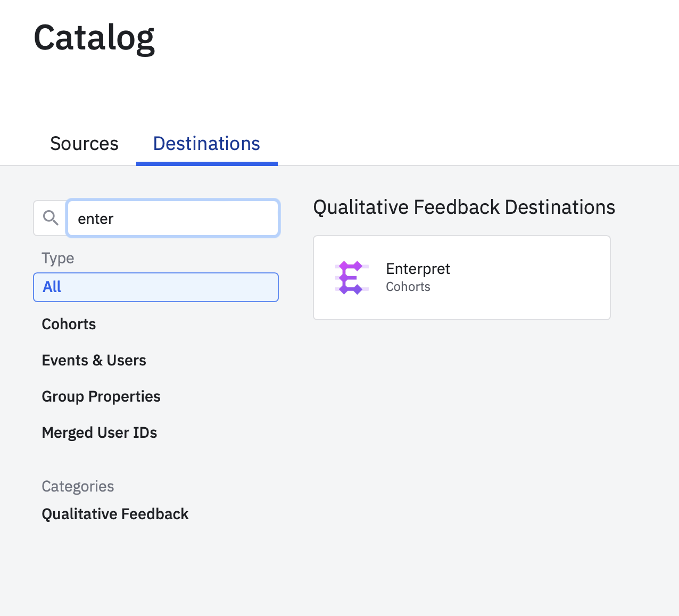
Task: Filter by Cohorts type in sidebar
Action: (69, 324)
